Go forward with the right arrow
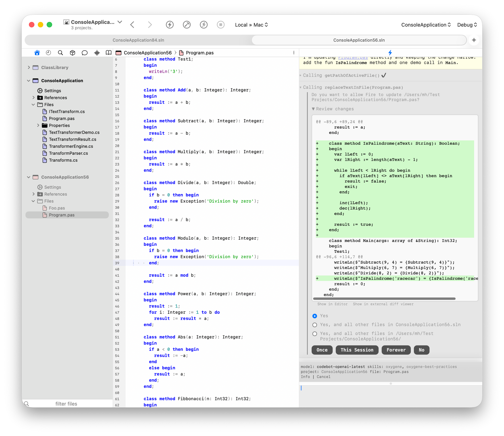504x436 pixels. 150,25
